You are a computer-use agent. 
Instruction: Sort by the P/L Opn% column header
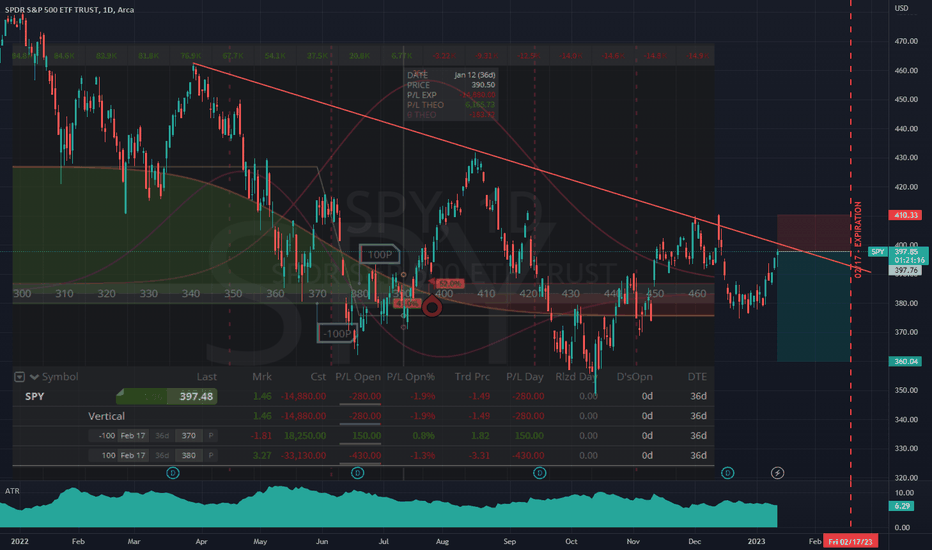[411, 377]
